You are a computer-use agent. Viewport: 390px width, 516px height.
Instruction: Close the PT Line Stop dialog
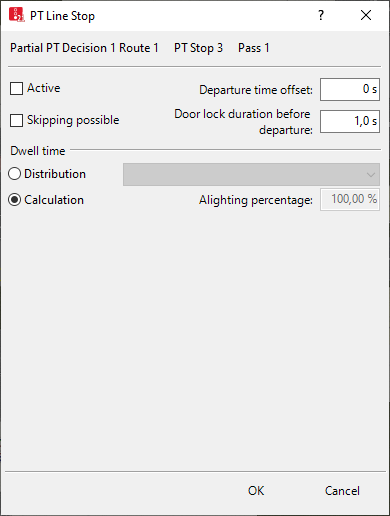pos(366,15)
